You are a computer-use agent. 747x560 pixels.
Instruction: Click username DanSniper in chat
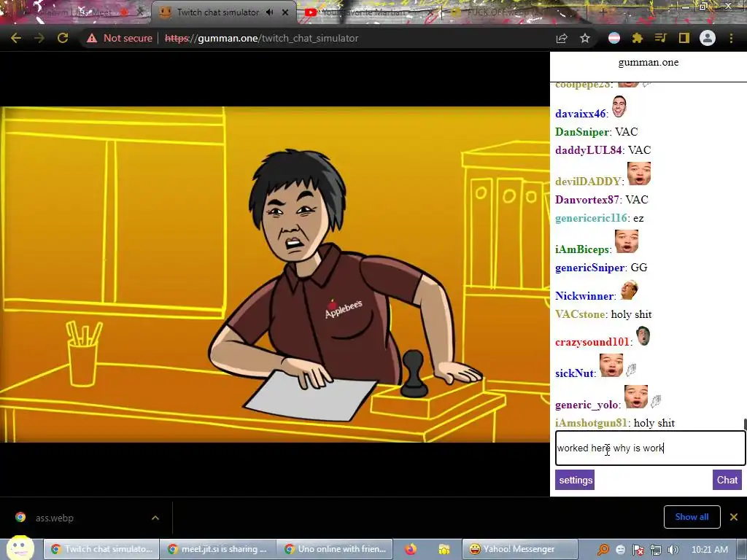[x=582, y=132]
